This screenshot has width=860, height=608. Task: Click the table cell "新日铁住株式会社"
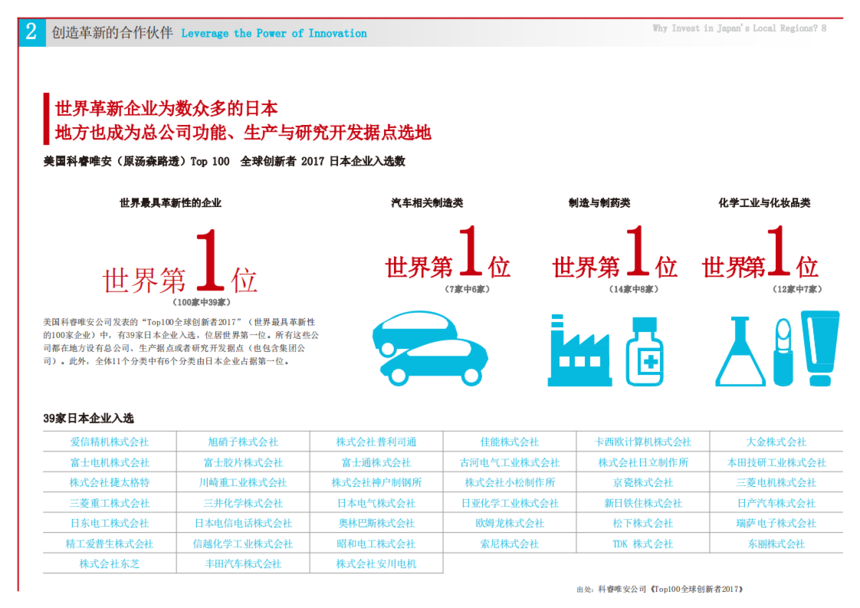coord(643,503)
